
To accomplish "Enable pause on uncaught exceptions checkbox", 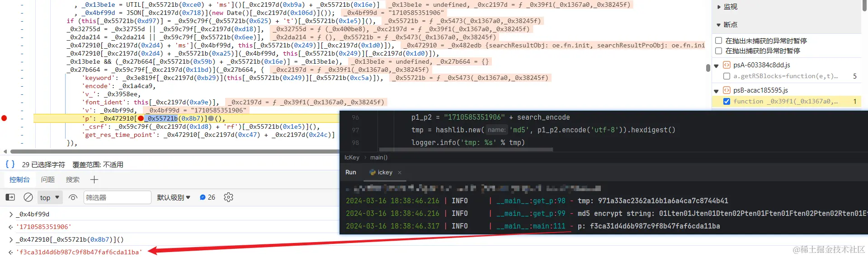I will pos(718,41).
